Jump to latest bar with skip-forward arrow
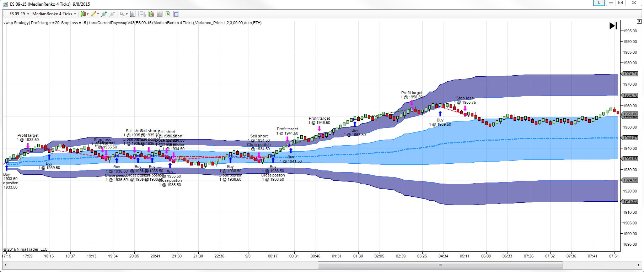Image resolution: width=644 pixels, height=272 pixels. pyautogui.click(x=613, y=26)
